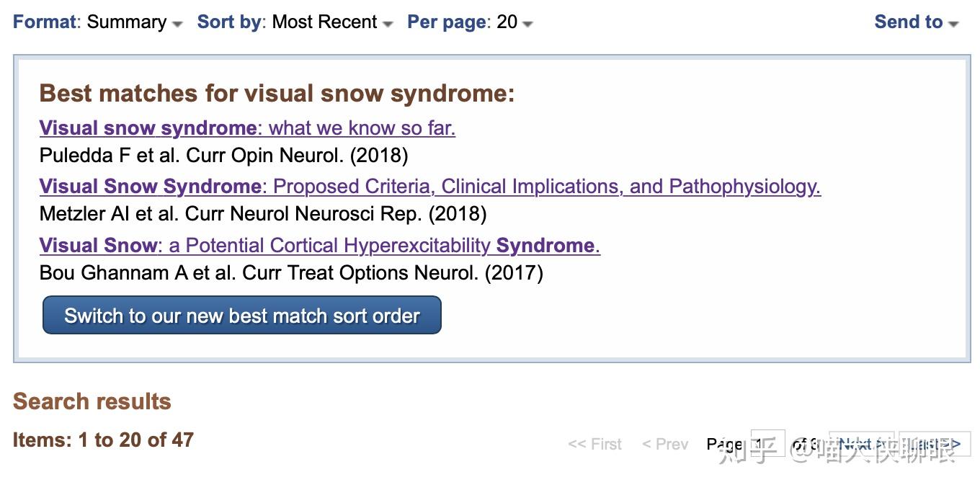Open the Send to menu
This screenshot has width=980, height=490.
pyautogui.click(x=908, y=22)
